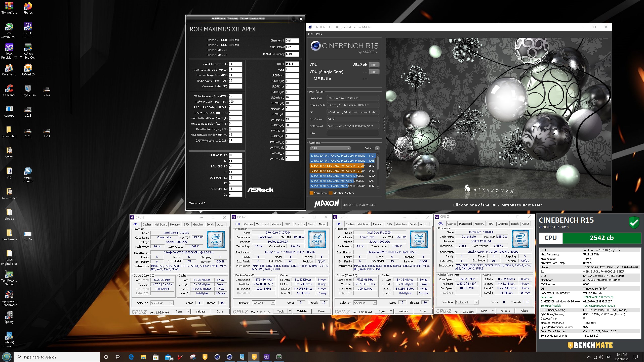Open Socket #1 dropdown in rightmost CPU-Z window
Viewport: 644px width, 362px height.
coord(467,302)
